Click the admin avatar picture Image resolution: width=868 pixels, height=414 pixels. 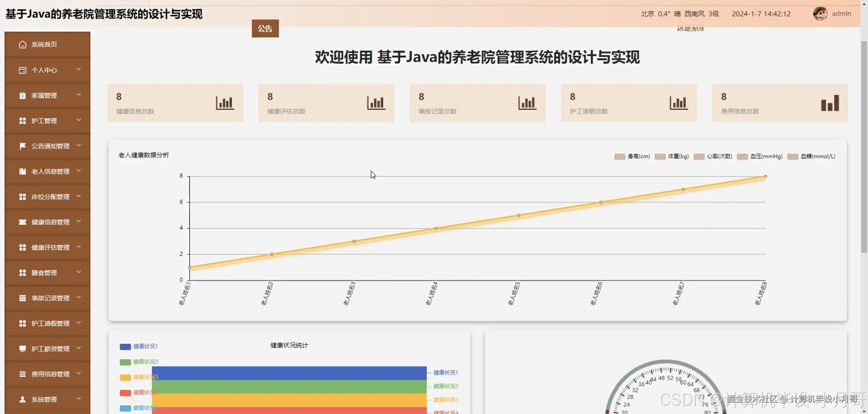pyautogui.click(x=820, y=14)
